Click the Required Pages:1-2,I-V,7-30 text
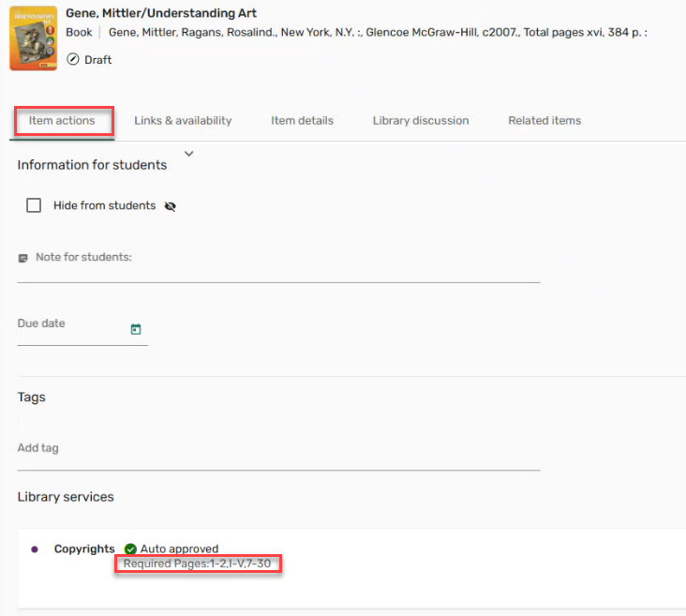Viewport: 686px width, 616px height. click(x=197, y=563)
